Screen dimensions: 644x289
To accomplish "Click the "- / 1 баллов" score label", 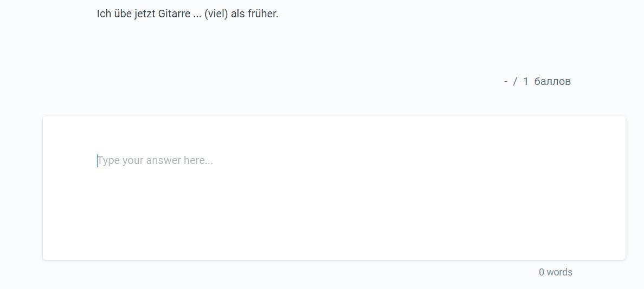I will pyautogui.click(x=537, y=81).
